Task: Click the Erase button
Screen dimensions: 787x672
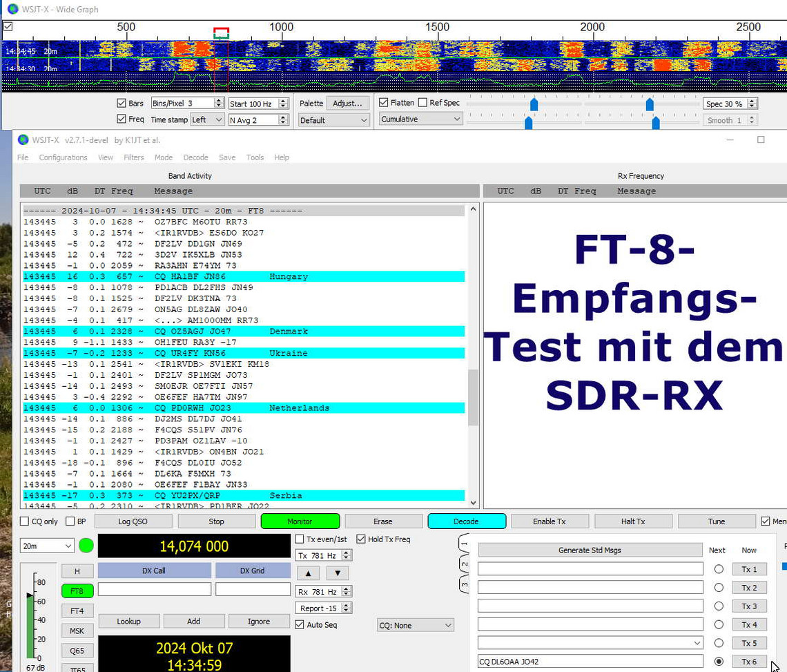Action: click(383, 521)
